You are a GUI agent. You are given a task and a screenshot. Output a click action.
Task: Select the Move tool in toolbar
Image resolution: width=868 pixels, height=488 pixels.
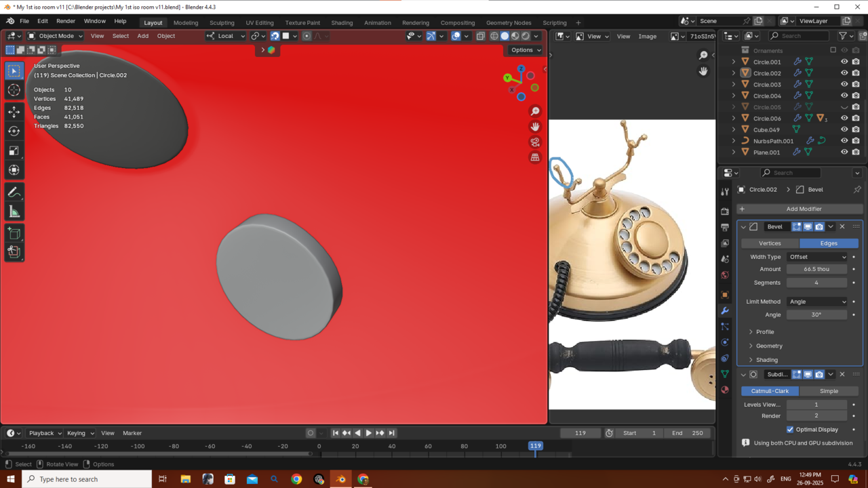[x=14, y=111]
